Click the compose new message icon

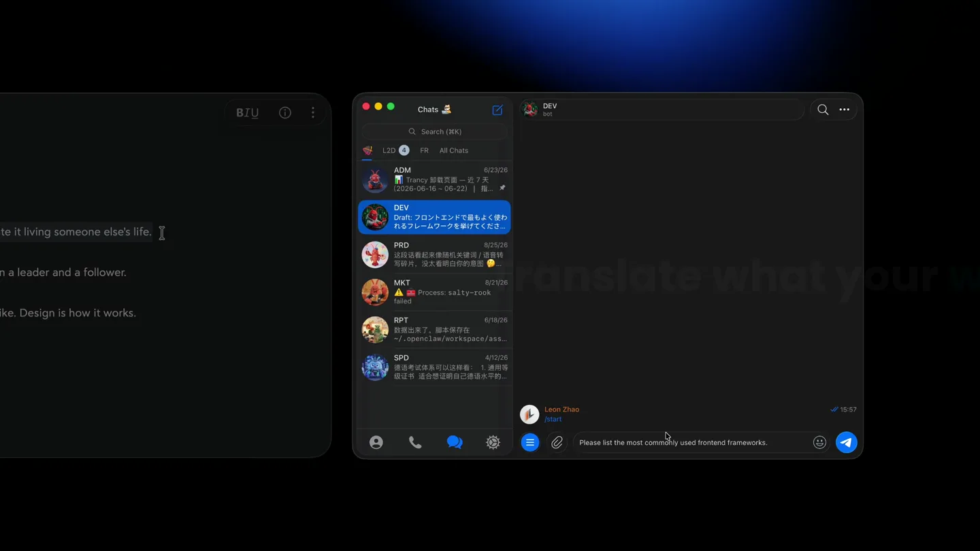coord(497,110)
